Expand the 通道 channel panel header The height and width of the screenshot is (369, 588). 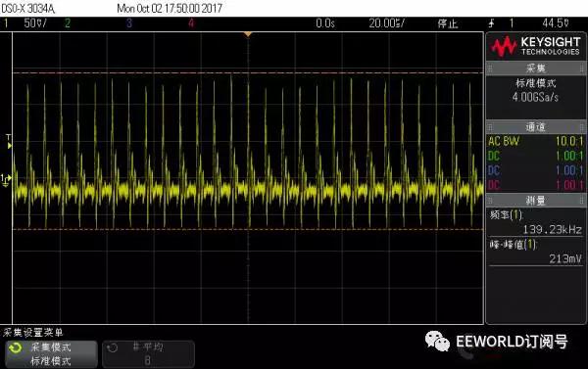coord(535,127)
